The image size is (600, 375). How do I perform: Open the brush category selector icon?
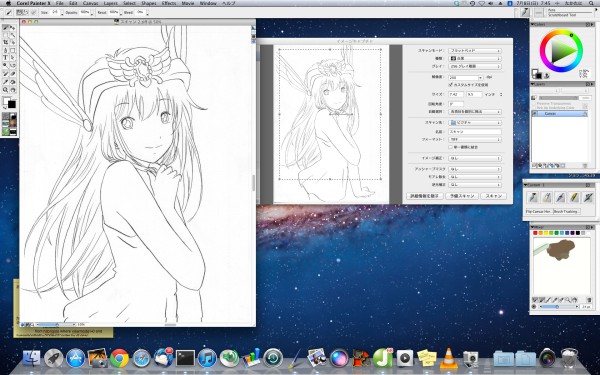click(x=525, y=12)
